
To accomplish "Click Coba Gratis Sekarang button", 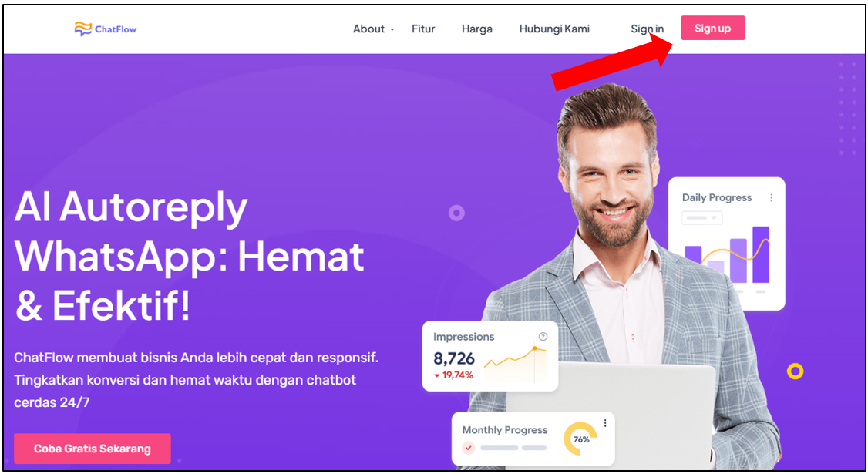I will [93, 449].
